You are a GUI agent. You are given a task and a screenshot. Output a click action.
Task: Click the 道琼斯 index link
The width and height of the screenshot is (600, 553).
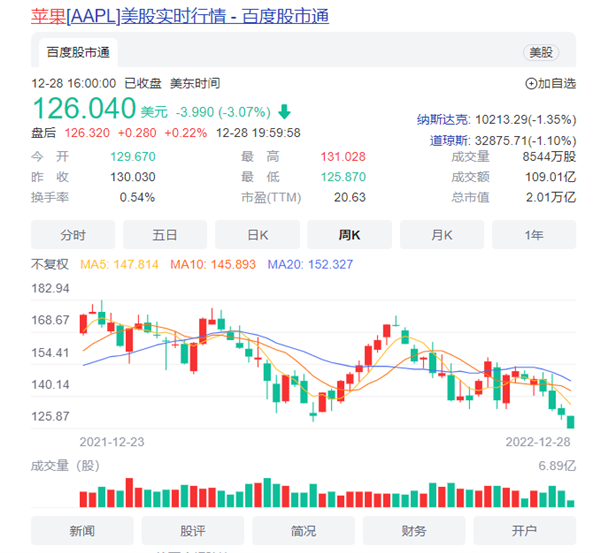[447, 140]
